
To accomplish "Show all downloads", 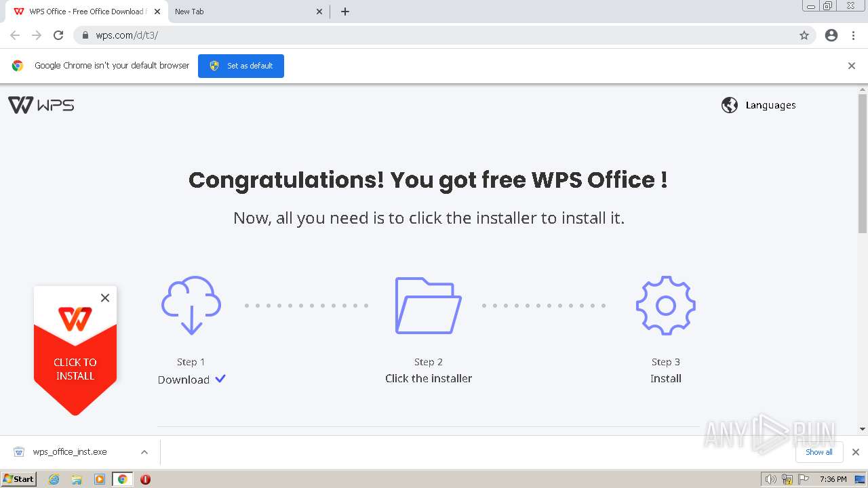I will (819, 452).
